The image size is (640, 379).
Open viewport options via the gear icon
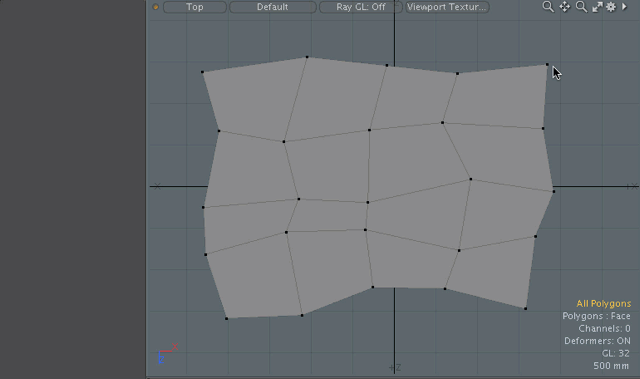pos(611,7)
